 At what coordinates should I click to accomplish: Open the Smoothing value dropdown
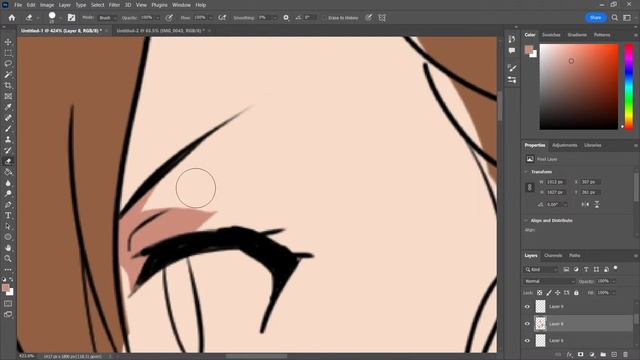[x=274, y=18]
